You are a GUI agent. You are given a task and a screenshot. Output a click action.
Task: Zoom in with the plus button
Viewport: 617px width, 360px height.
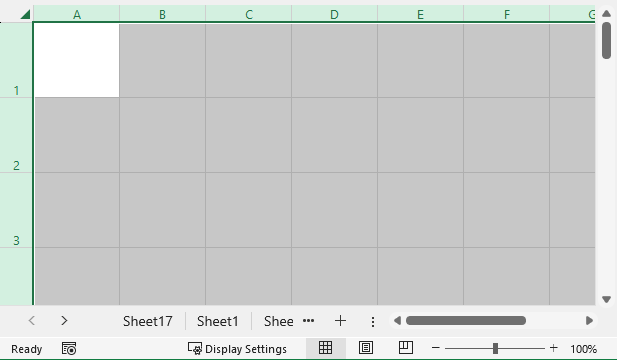pyautogui.click(x=554, y=348)
